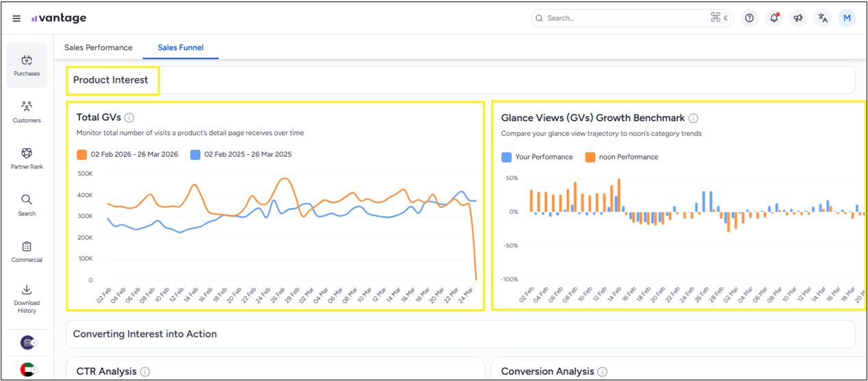This screenshot has width=868, height=381.
Task: Open the megaphone announcements icon
Action: click(x=798, y=18)
